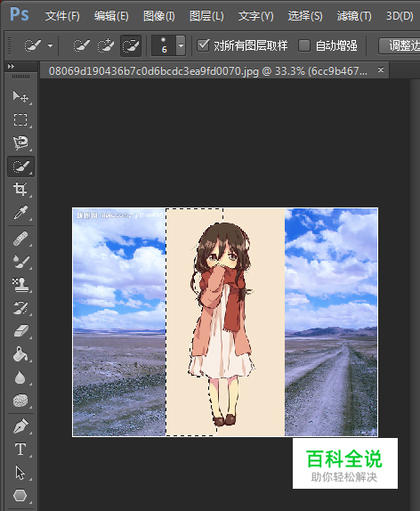Open the 编辑(E) menu
Viewport: 420px width, 511px height.
pyautogui.click(x=111, y=16)
